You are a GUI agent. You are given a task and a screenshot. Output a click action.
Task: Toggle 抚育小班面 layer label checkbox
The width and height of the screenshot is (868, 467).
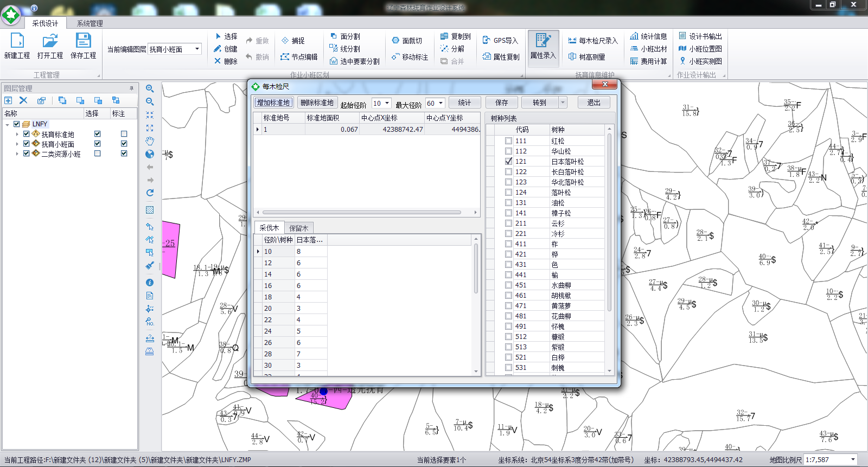coord(124,144)
